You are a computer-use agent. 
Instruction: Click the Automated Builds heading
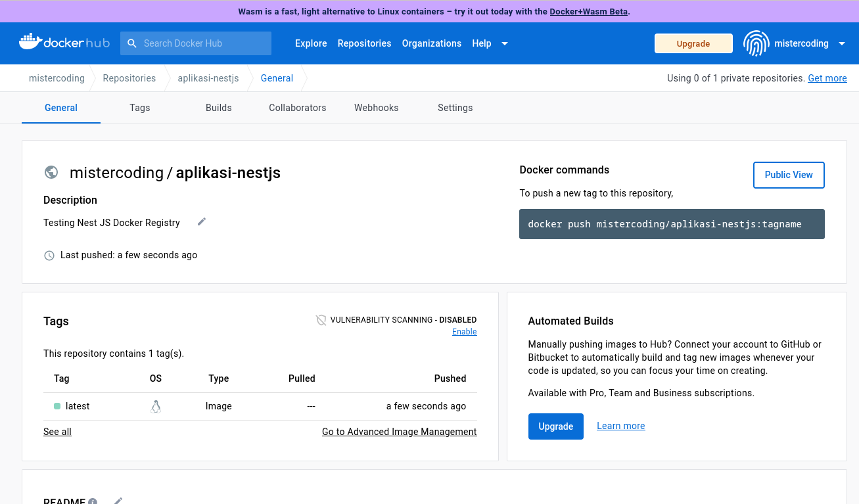coord(571,321)
